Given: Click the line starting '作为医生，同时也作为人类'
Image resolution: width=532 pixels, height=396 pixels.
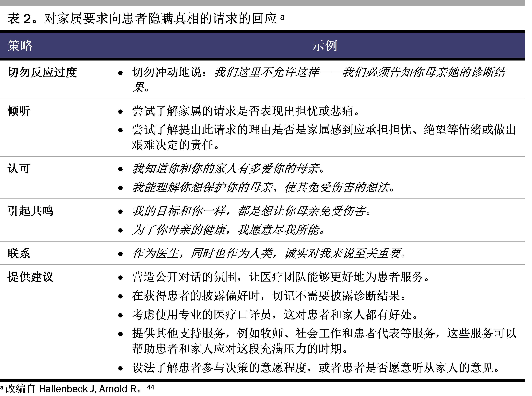Looking at the screenshot, I should pos(269,253).
